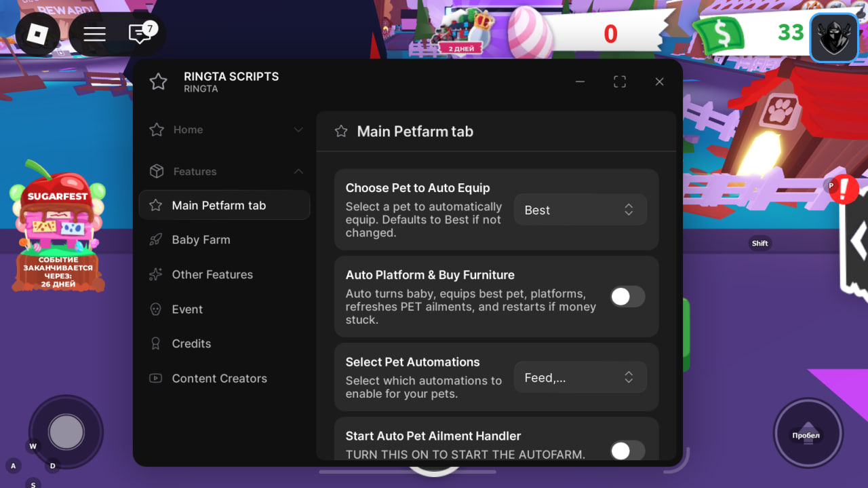868x488 pixels.
Task: Open the Feed,... automations dropdown
Action: pos(580,378)
